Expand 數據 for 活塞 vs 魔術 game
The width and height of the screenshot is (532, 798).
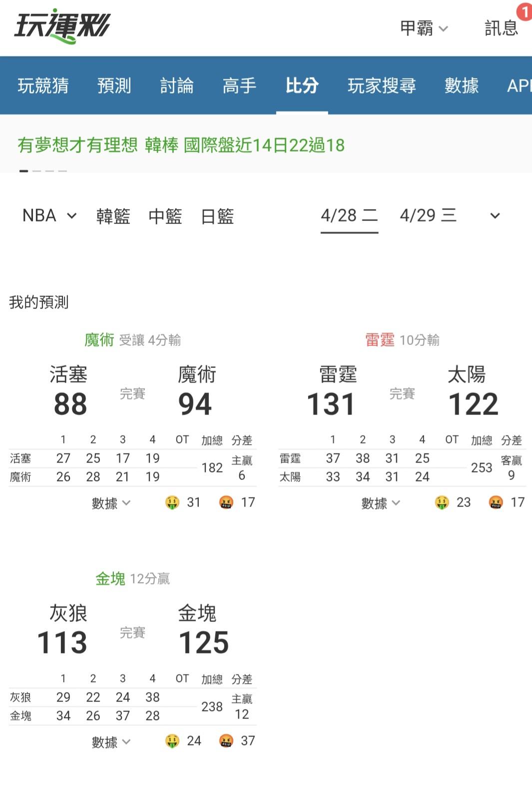pos(111,503)
